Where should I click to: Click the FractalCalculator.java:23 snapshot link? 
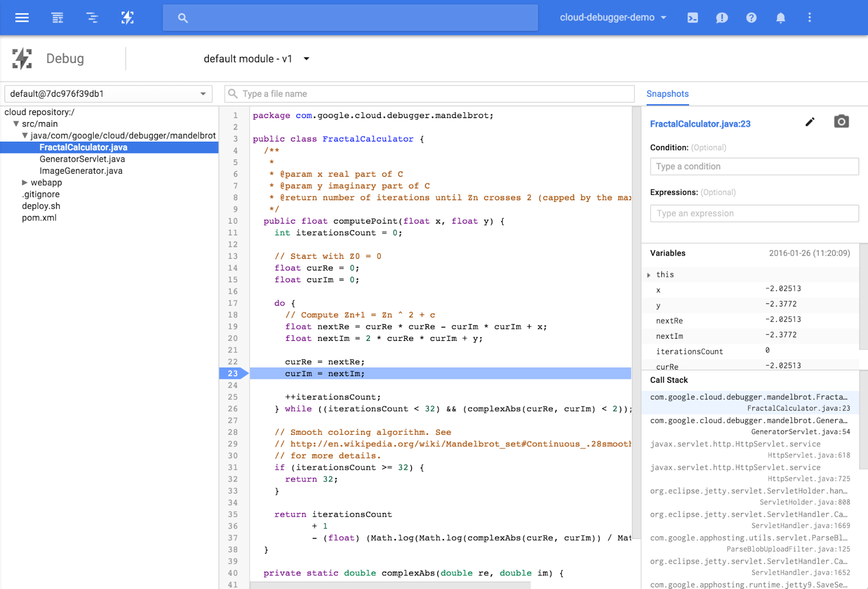tap(700, 124)
